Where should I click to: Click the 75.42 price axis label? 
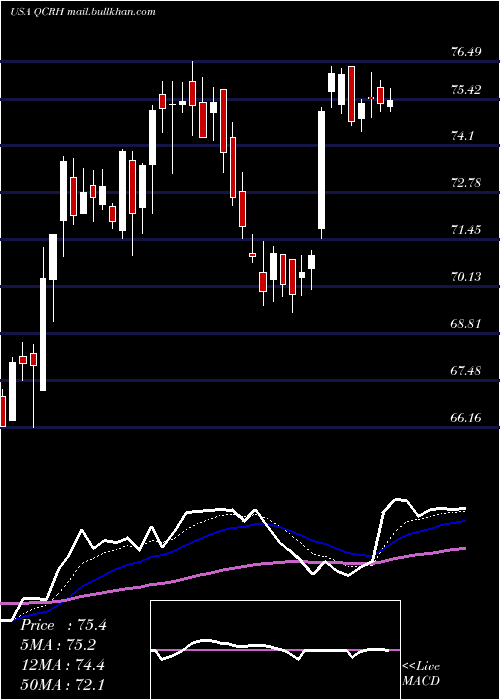click(x=466, y=90)
